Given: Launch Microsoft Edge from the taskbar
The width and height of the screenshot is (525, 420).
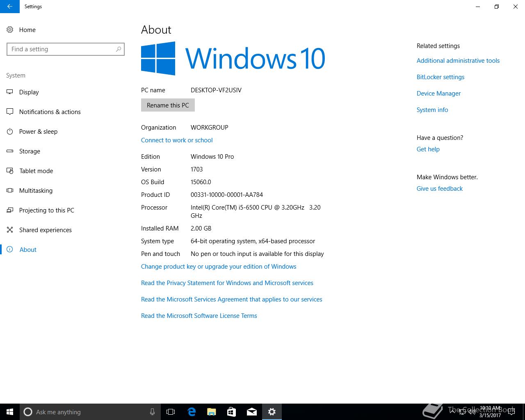Looking at the screenshot, I should 192,412.
